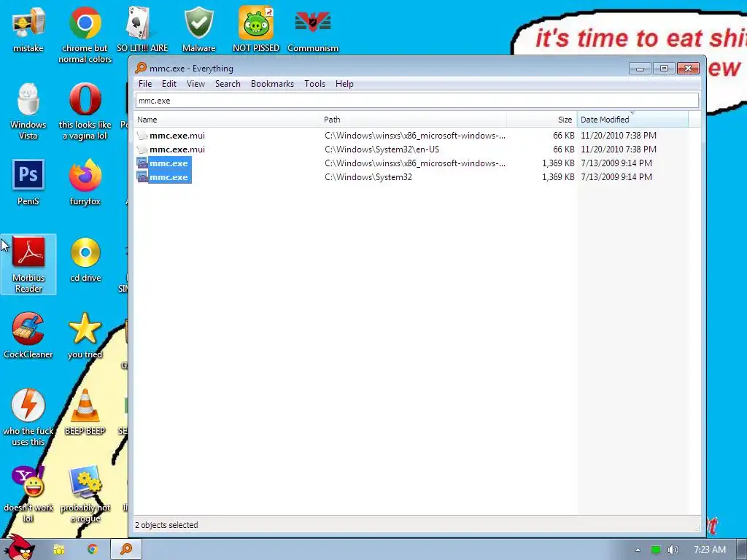Open the 'SO LIT!!! AIRE' card icon
The image size is (747, 560).
coord(142,28)
